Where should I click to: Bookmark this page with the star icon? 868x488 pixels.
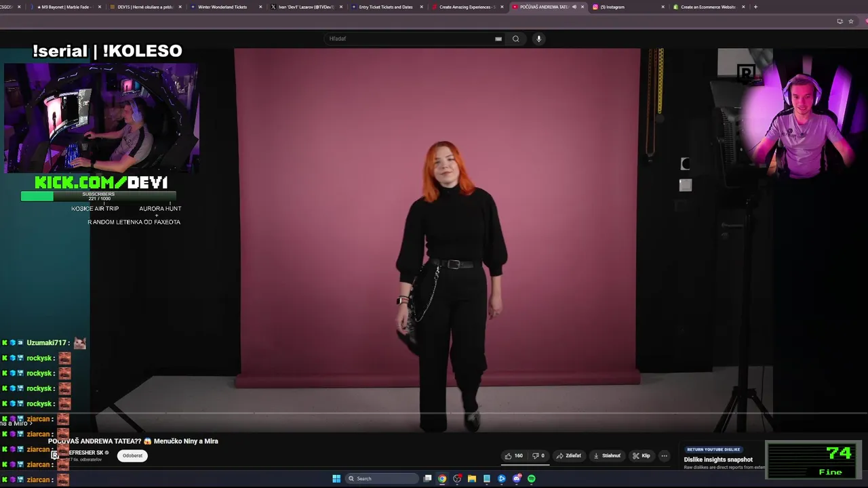point(851,21)
